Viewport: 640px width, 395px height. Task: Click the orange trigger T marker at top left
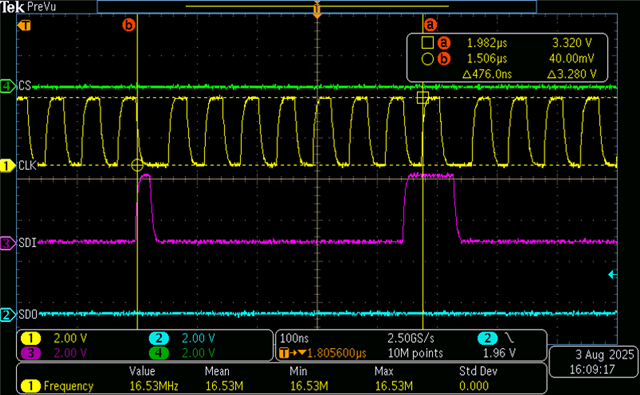24,26
